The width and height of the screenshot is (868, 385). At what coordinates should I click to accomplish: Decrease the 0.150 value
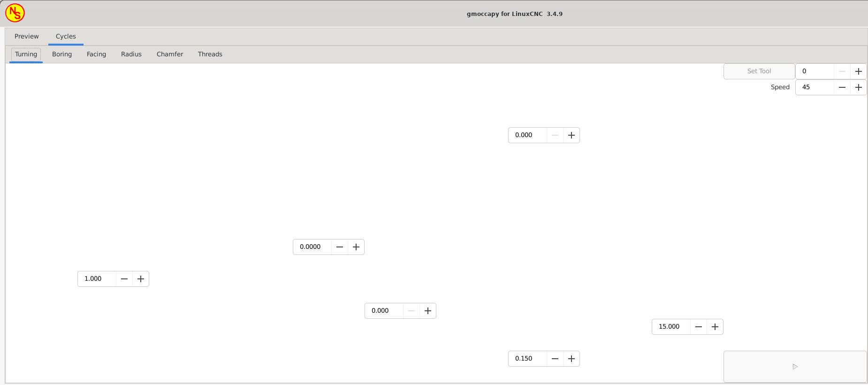(555, 359)
